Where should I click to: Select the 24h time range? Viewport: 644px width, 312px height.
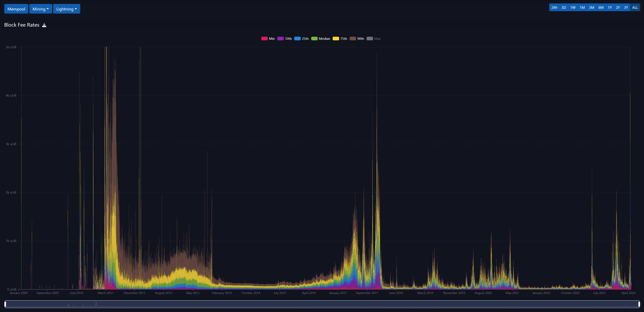pos(554,8)
